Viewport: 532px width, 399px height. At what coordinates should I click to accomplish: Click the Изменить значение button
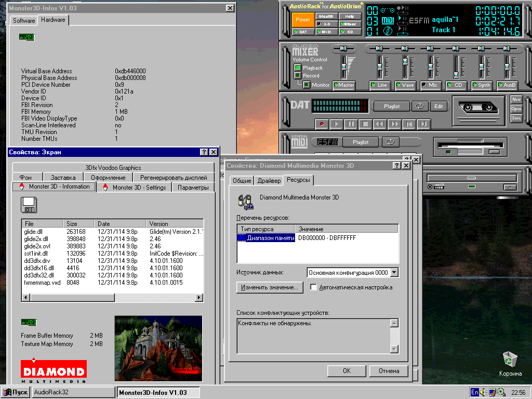[270, 287]
